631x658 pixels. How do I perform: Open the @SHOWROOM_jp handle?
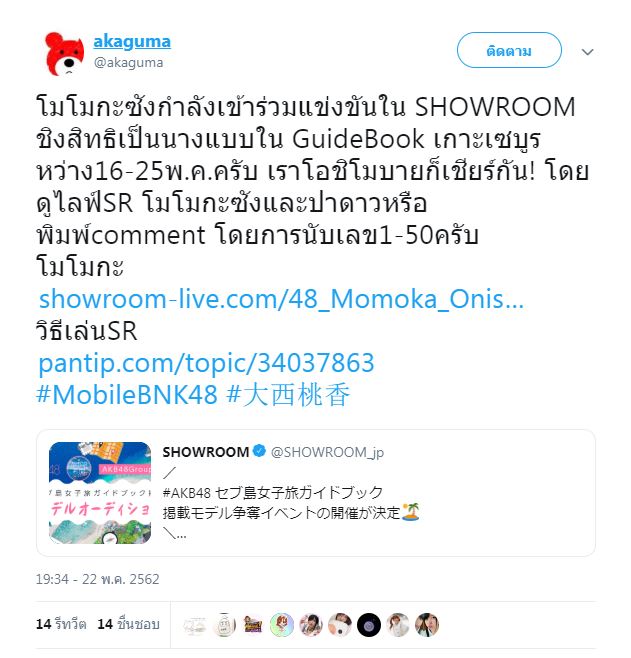coord(327,452)
